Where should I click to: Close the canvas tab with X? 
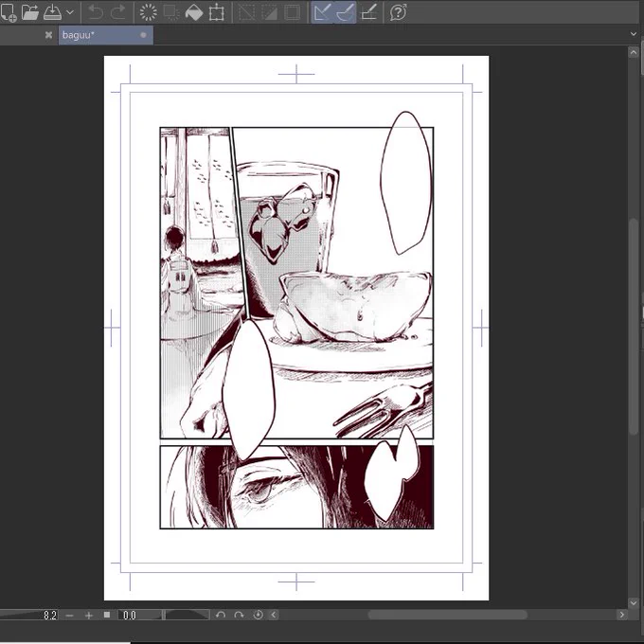(x=48, y=35)
